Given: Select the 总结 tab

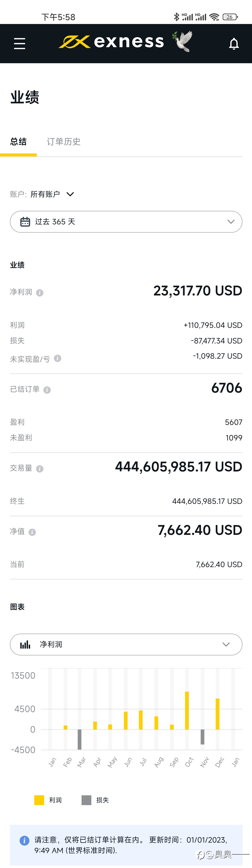Looking at the screenshot, I should click(18, 142).
